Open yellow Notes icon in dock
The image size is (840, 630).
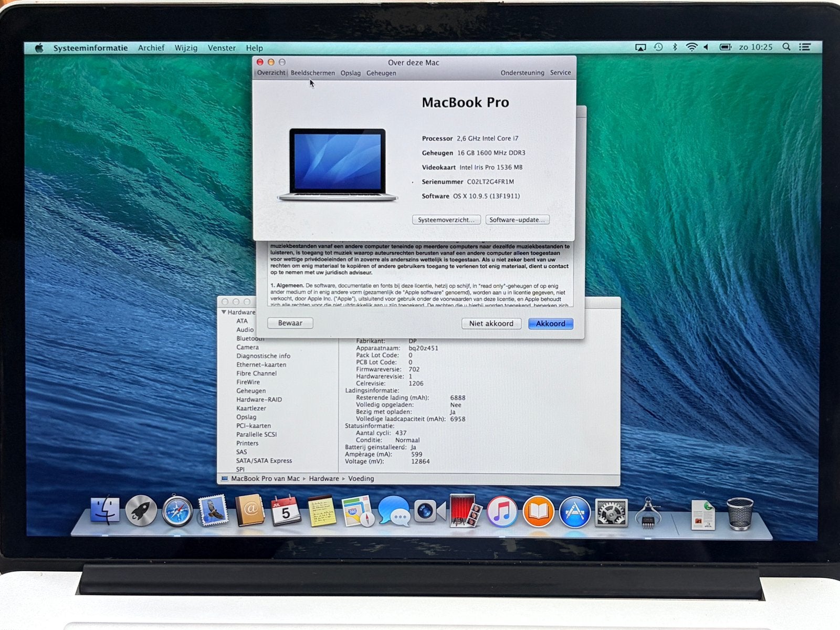(322, 510)
